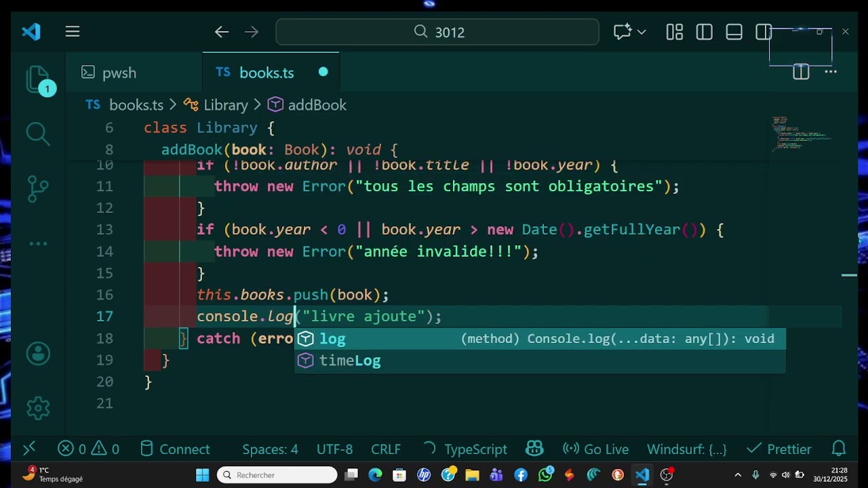The image size is (868, 488).
Task: Click the "année invalide!!!" string
Action: point(443,251)
